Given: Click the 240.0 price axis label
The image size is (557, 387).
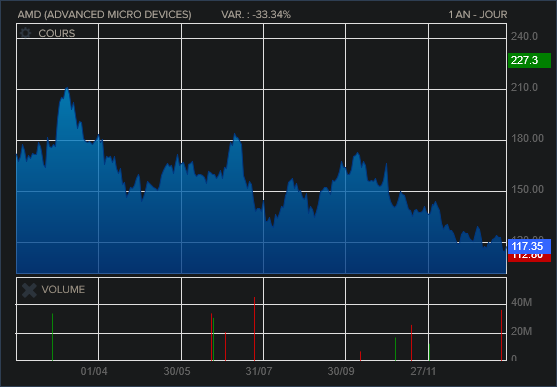Looking at the screenshot, I should [524, 36].
